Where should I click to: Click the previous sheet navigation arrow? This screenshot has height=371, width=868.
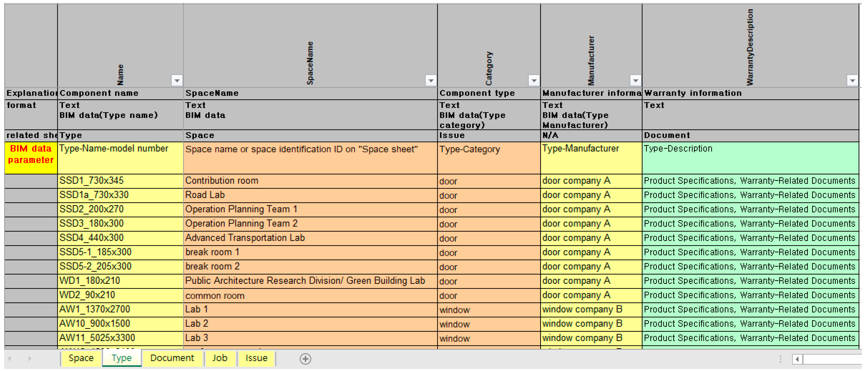(x=10, y=359)
